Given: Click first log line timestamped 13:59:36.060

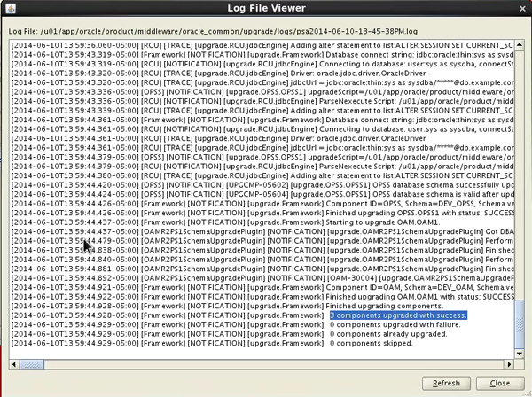Looking at the screenshot, I should pos(262,45).
